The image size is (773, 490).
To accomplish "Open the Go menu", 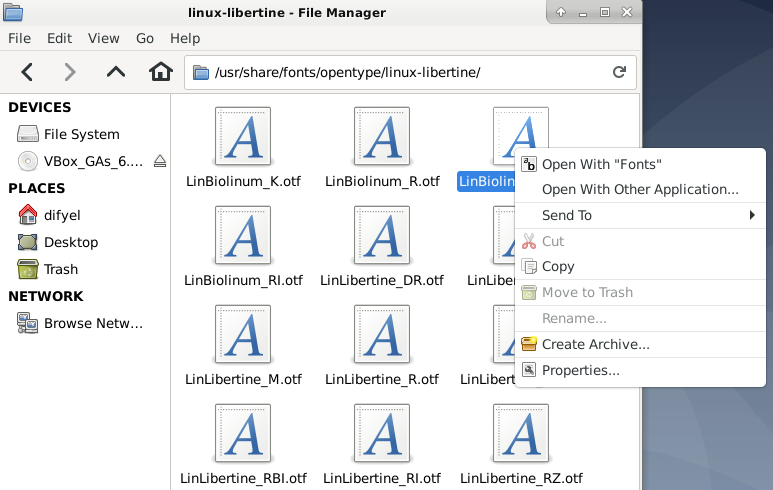I will (x=145, y=38).
